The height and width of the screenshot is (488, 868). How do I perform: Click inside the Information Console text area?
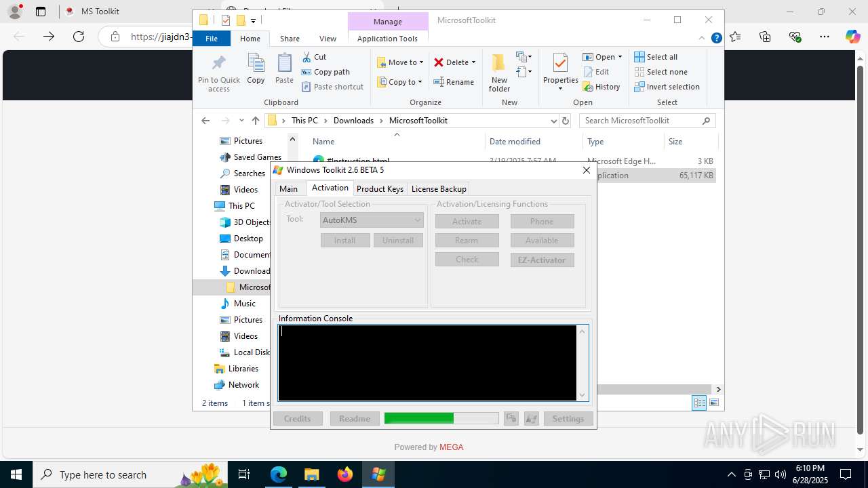(427, 363)
